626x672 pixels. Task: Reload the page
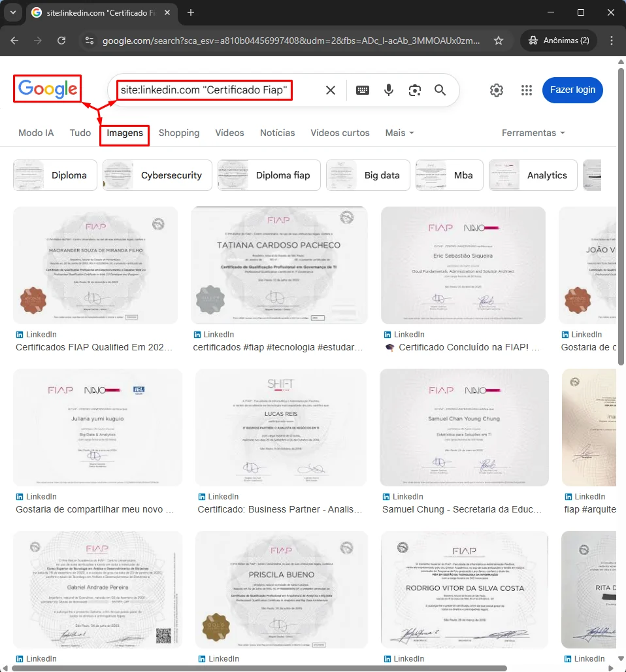tap(61, 41)
